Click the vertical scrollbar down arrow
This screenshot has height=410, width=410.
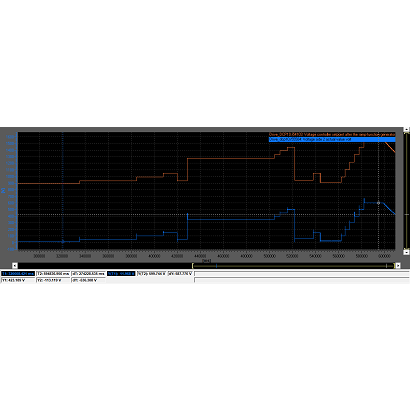[x=406, y=252]
